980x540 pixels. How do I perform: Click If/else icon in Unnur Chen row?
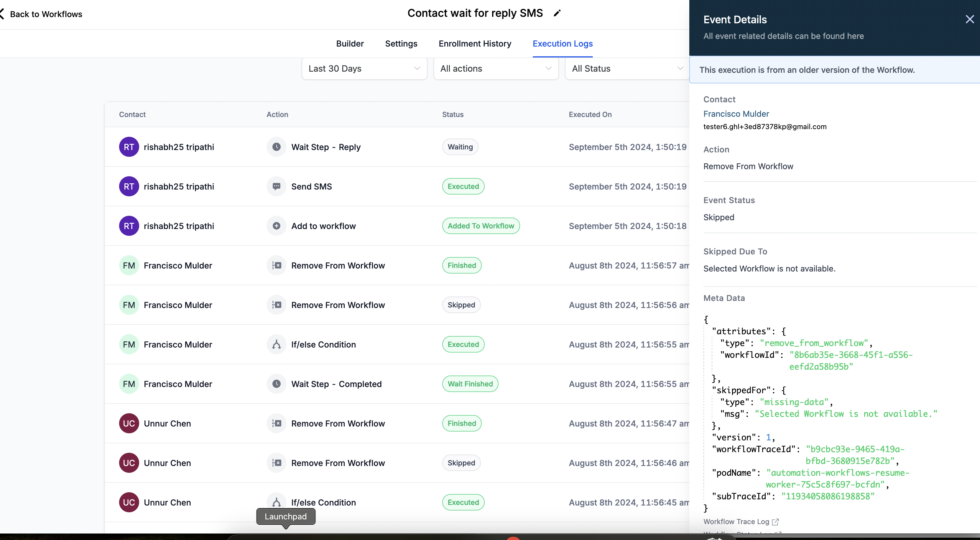tap(277, 502)
